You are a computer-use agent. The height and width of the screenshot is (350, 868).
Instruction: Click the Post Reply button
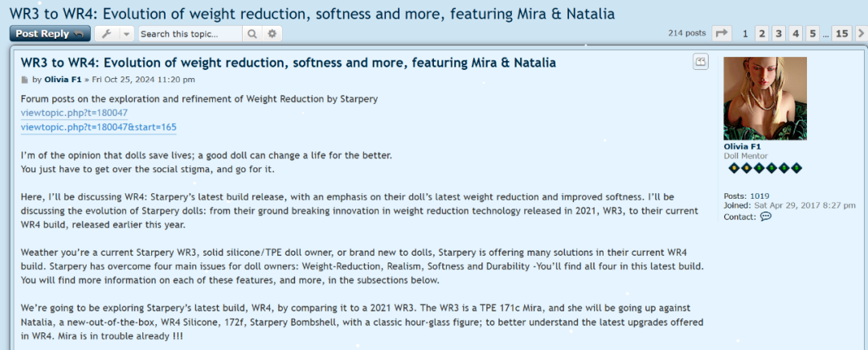(50, 34)
